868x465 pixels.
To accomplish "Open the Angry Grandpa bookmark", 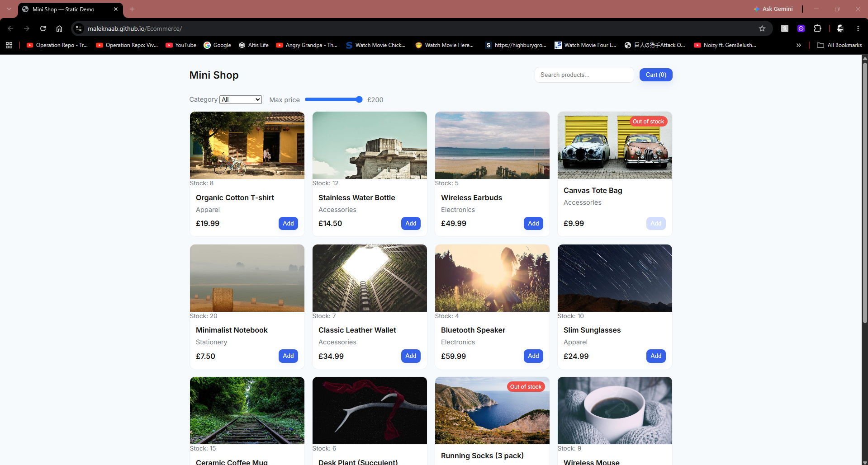I will [307, 45].
